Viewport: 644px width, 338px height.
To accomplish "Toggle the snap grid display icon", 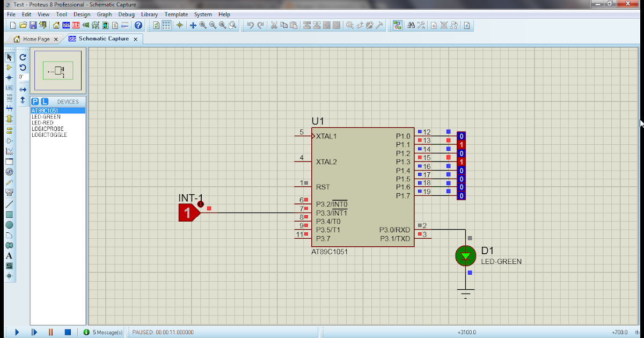I will 165,25.
